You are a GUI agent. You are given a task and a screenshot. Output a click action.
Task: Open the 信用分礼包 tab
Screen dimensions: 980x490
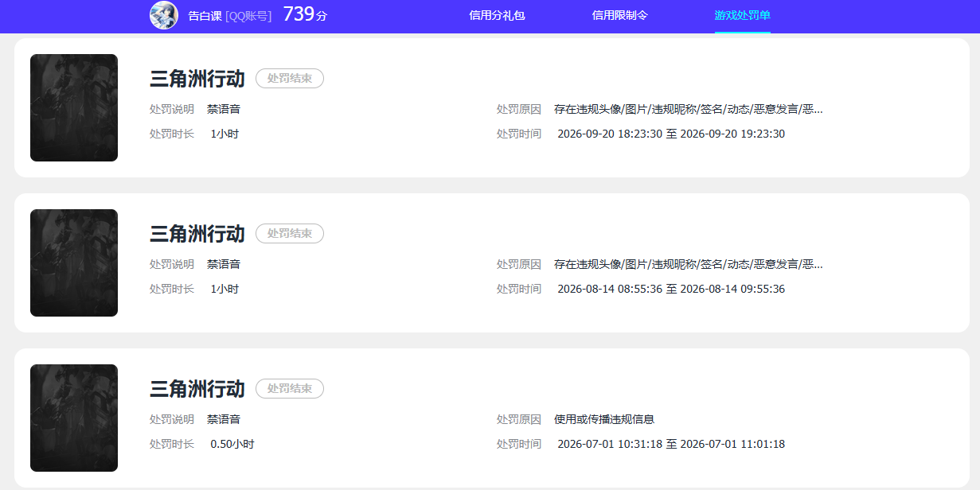coord(497,15)
